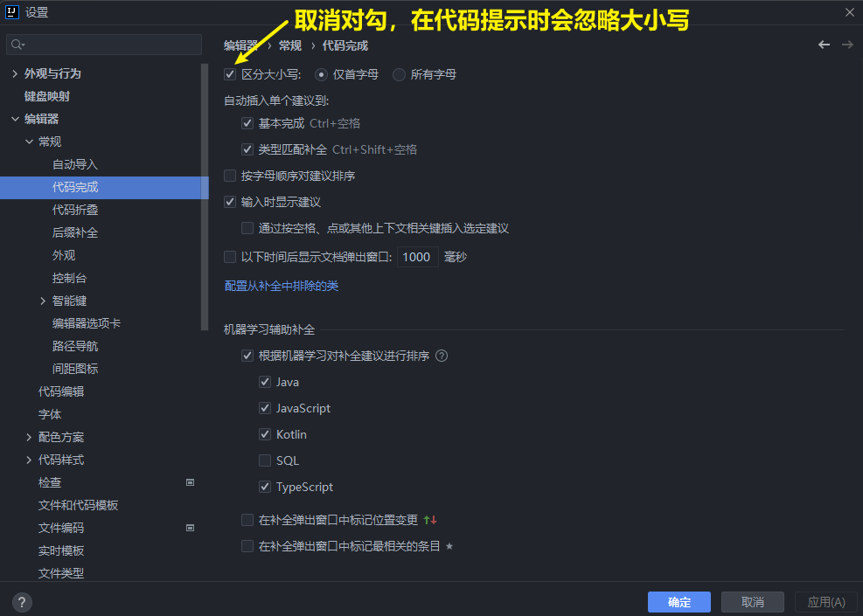Uncheck the 区分大小写 checkbox
Viewport: 863px width, 616px height.
[230, 74]
